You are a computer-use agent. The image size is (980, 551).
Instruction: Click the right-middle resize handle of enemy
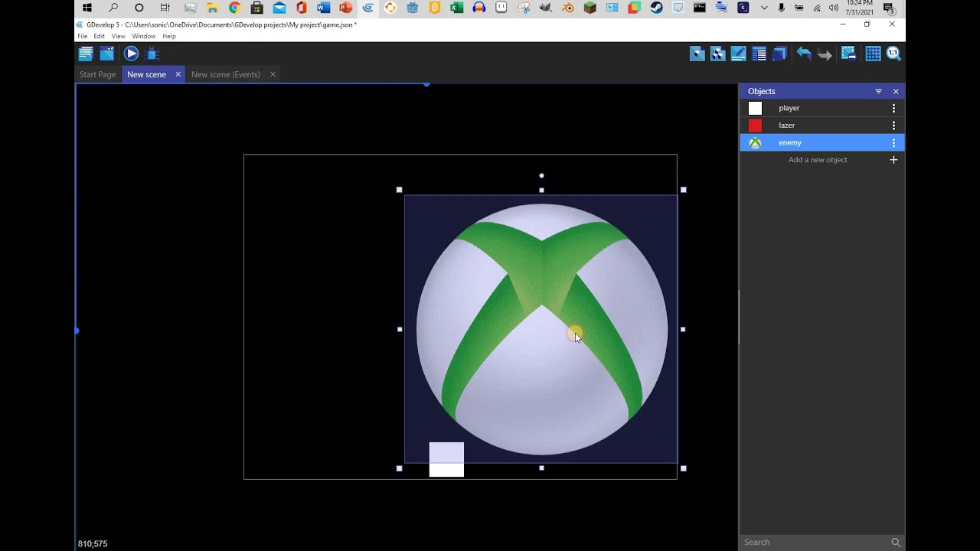point(683,329)
